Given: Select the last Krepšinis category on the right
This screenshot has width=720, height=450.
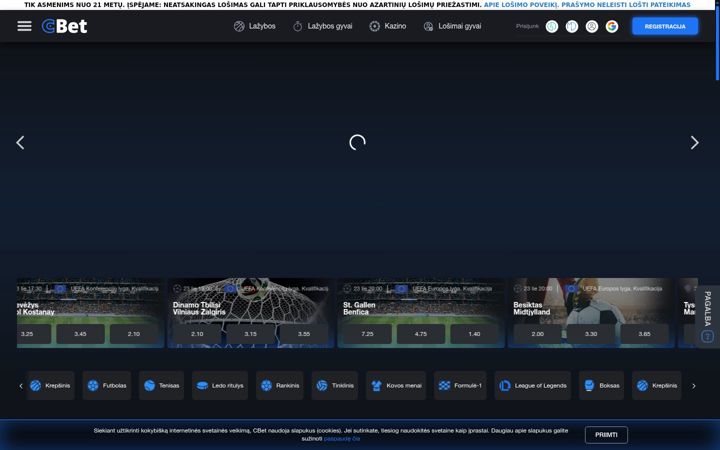Looking at the screenshot, I should pos(657,386).
